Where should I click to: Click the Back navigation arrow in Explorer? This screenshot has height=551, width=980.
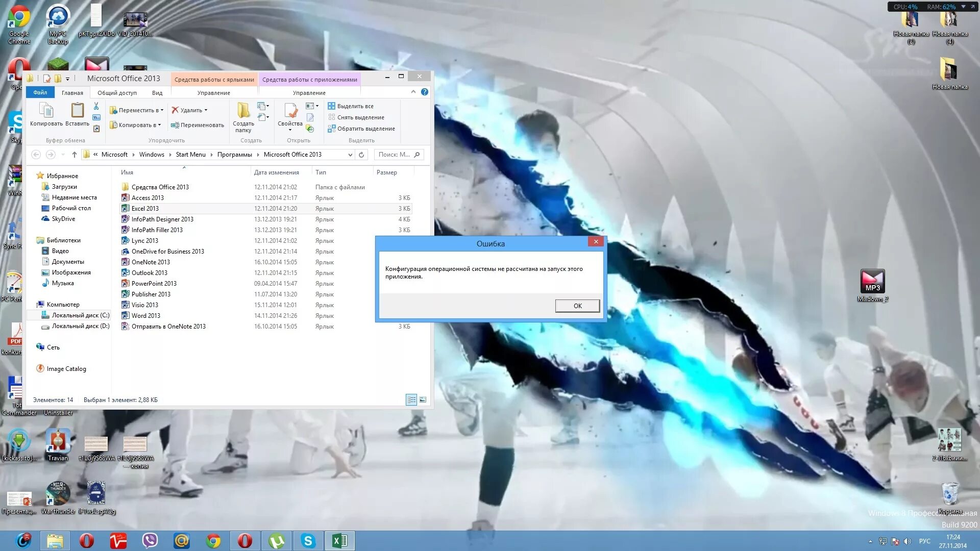pos(36,155)
